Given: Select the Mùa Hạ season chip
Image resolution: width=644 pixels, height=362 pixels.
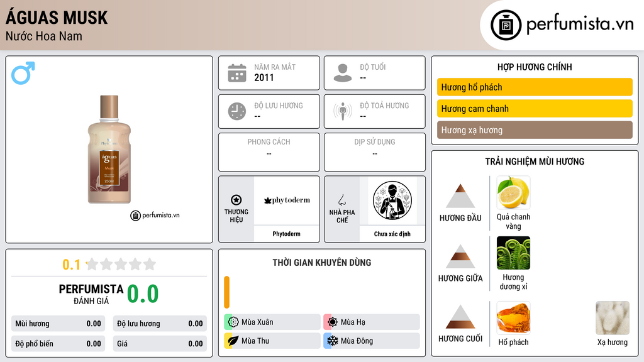Looking at the screenshot, I should [372, 322].
